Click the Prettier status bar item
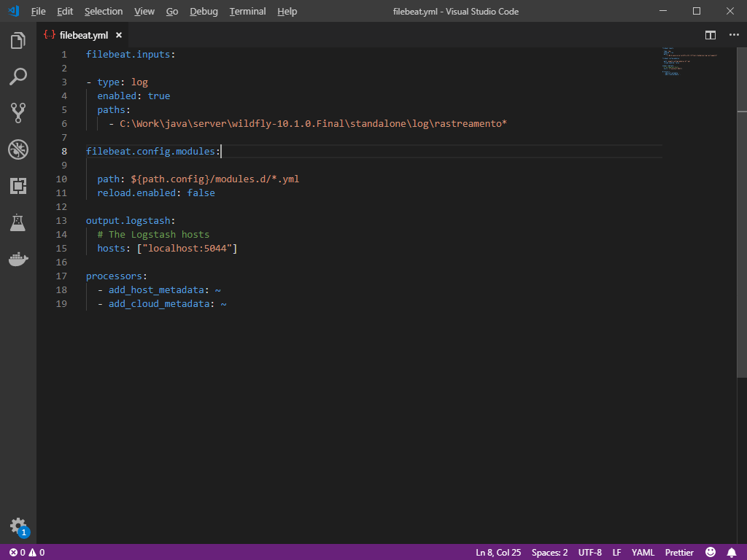 pos(679,553)
